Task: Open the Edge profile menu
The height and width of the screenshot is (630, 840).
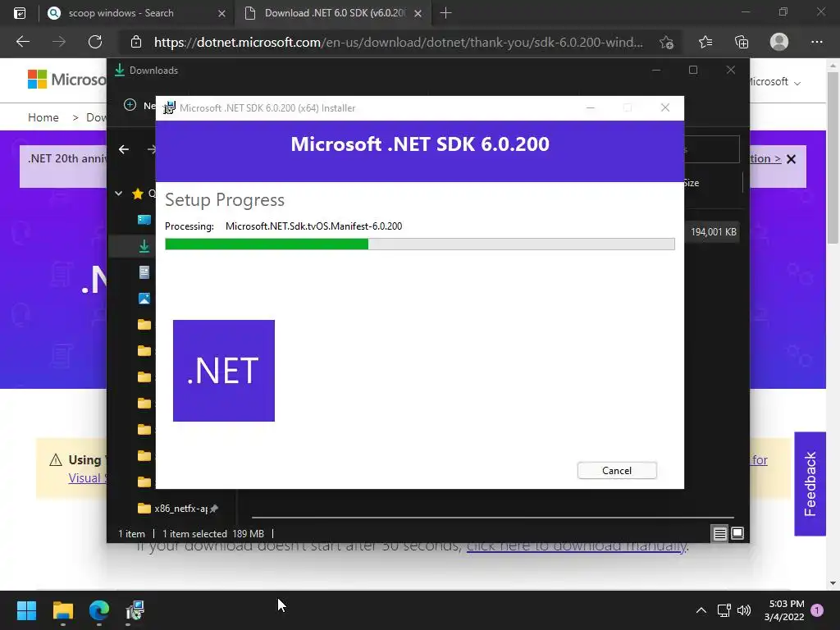Action: click(x=779, y=42)
